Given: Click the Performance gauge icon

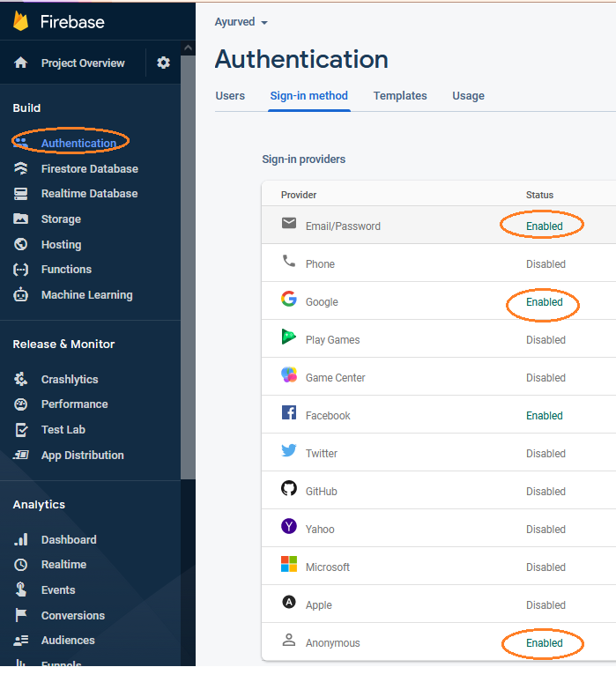Looking at the screenshot, I should 20,404.
